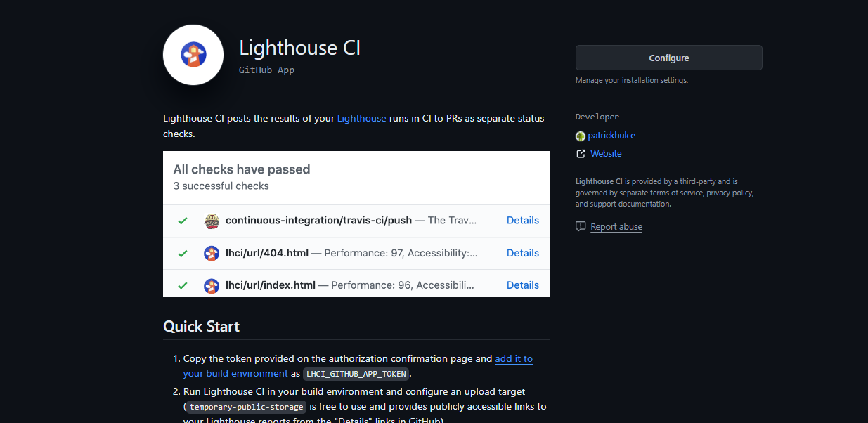Click green checkmark for index.html row
Image resolution: width=868 pixels, height=423 pixels.
(x=183, y=285)
